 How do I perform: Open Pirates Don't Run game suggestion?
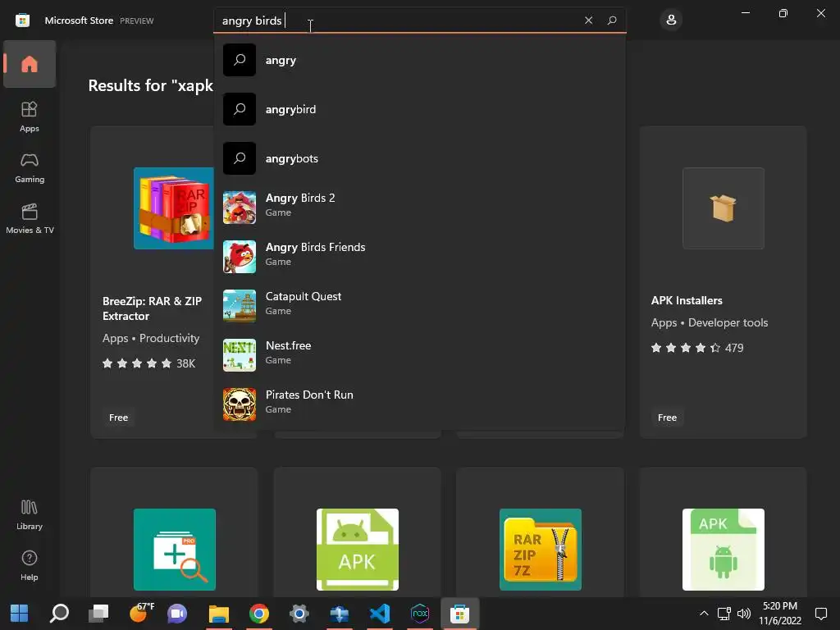click(419, 404)
